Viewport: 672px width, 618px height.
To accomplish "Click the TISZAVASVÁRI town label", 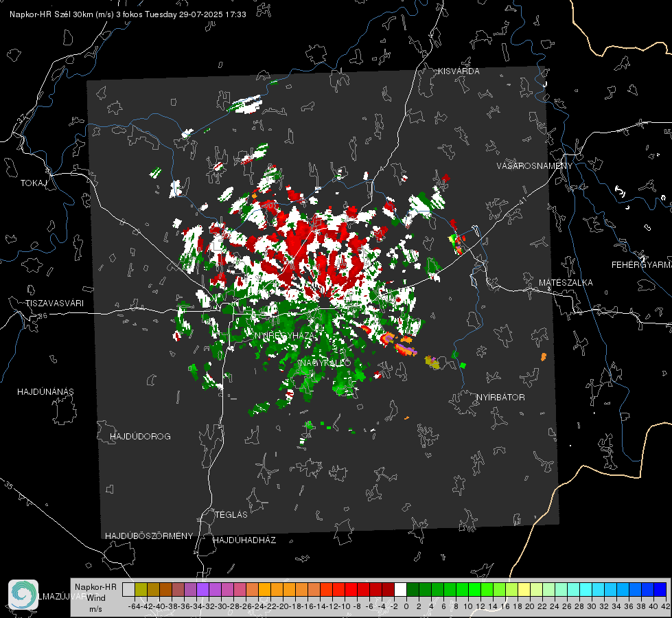I will click(x=54, y=304).
